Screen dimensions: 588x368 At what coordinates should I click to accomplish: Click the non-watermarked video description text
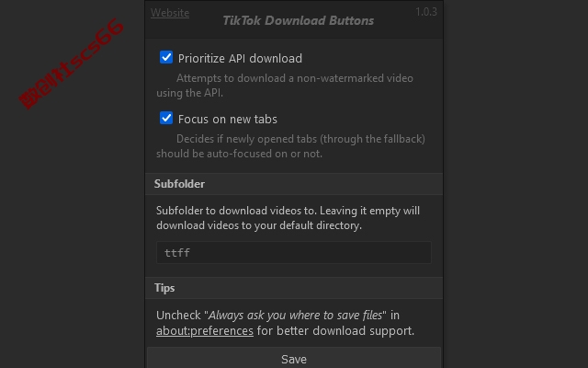tap(285, 86)
